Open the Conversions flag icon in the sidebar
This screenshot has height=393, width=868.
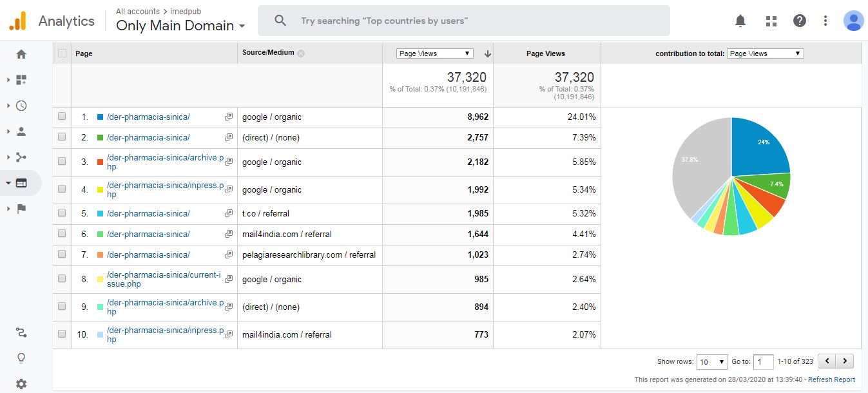(21, 208)
